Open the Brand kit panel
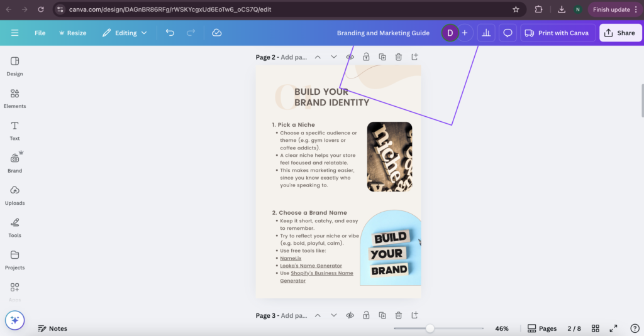The width and height of the screenshot is (644, 336). click(14, 162)
